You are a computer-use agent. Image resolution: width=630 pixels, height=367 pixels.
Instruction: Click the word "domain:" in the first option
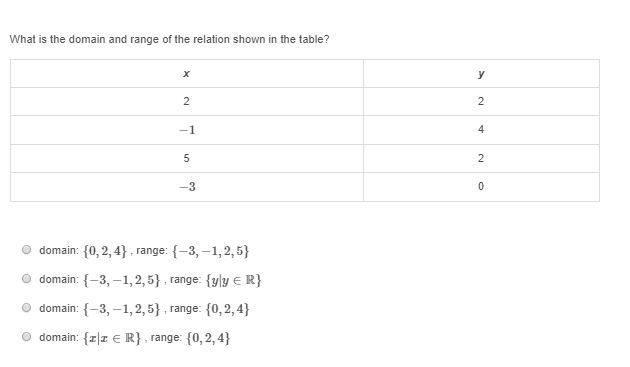point(59,250)
